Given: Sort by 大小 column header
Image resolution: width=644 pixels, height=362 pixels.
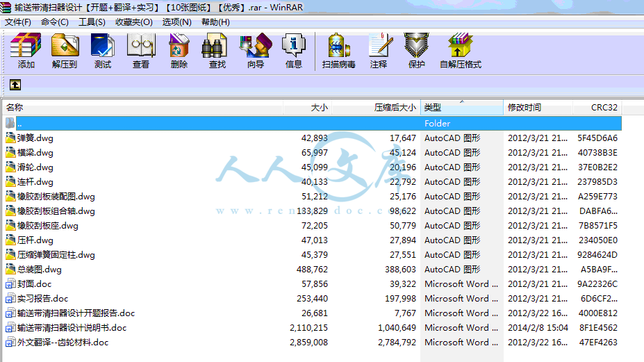Looking at the screenshot, I should [308, 108].
